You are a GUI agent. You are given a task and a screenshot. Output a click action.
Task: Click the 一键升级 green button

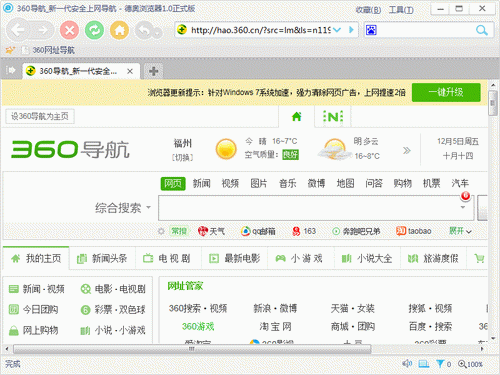click(x=446, y=92)
